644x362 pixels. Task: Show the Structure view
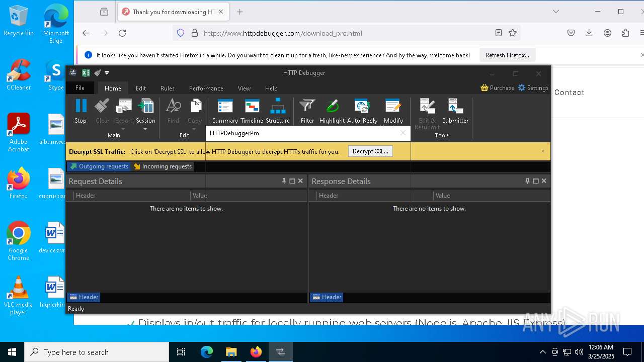tap(278, 111)
